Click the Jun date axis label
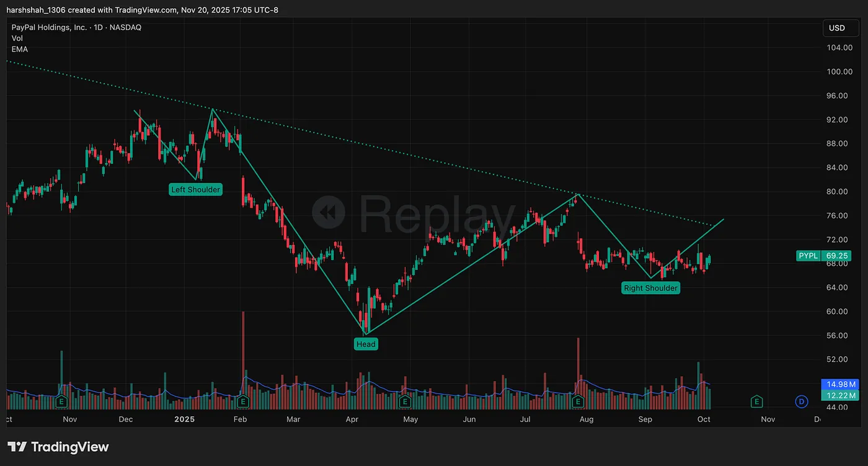 (469, 419)
